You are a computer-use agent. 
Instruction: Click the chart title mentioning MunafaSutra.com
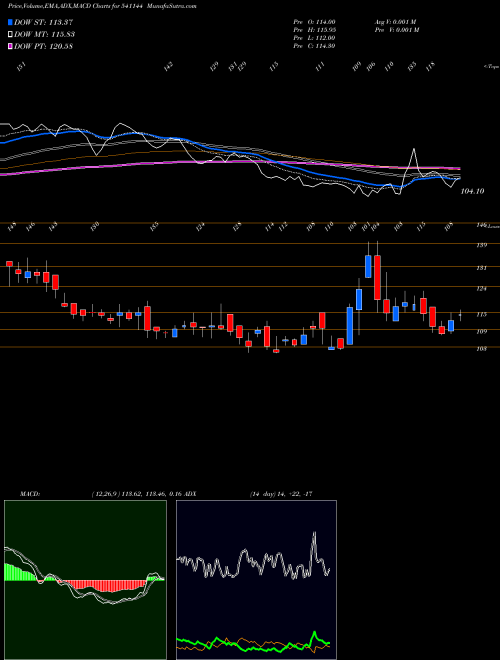102,6
